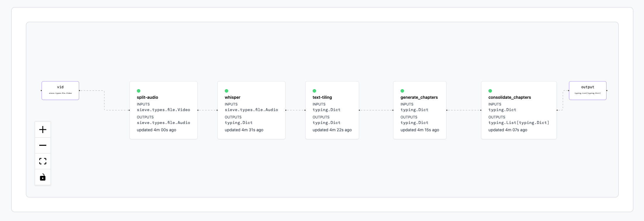The width and height of the screenshot is (644, 221).
Task: Click the zoom in plus button
Action: 43,130
